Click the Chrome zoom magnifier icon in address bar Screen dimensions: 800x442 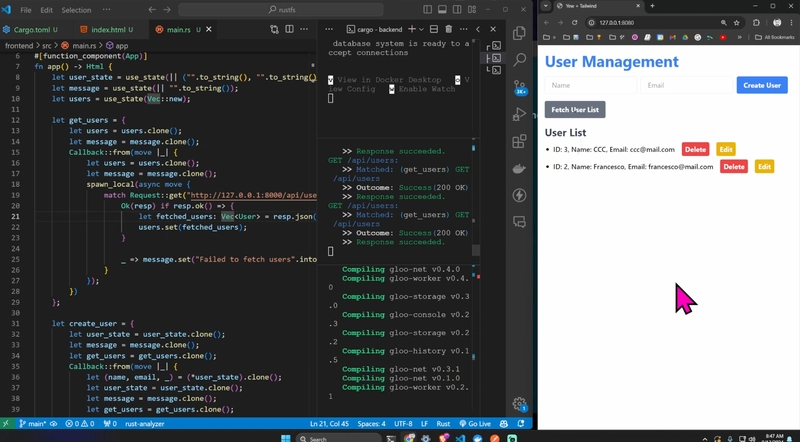(723, 22)
